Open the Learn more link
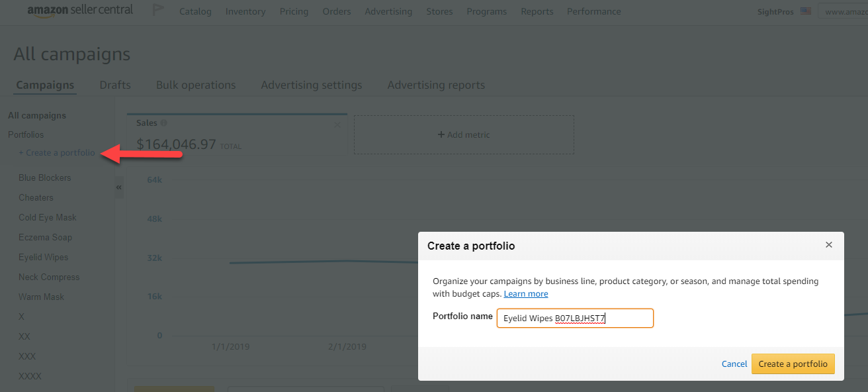This screenshot has height=392, width=868. [526, 293]
